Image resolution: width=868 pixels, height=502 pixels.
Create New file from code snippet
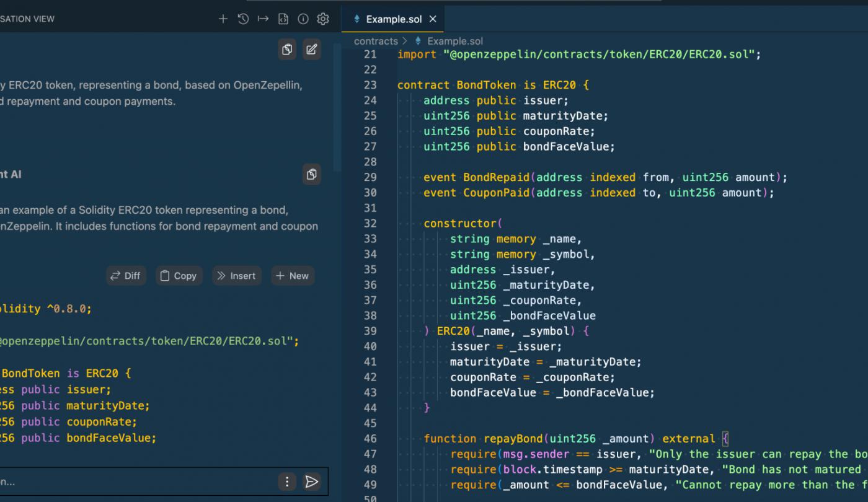[293, 276]
